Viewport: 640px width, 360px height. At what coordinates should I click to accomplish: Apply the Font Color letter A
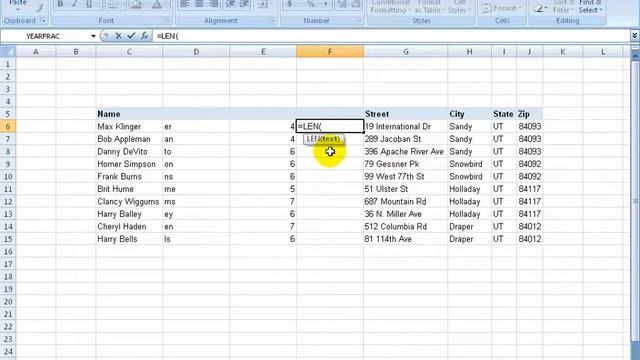157,4
